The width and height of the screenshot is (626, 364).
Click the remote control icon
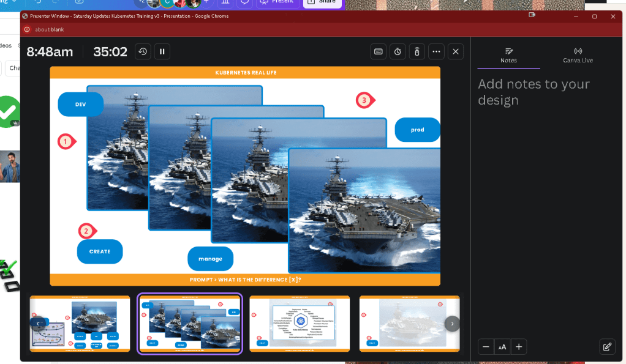click(x=417, y=51)
